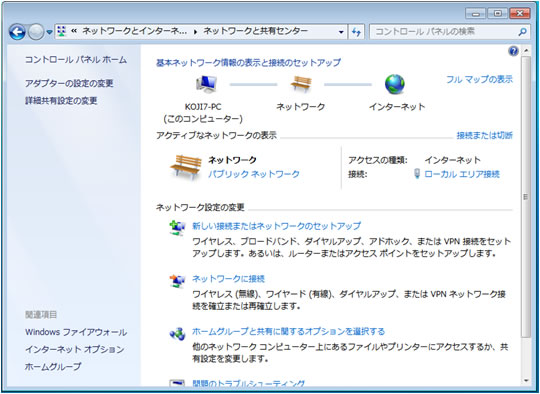
Task: Click the bold ネットワーク name of the active network
Action: (232, 160)
